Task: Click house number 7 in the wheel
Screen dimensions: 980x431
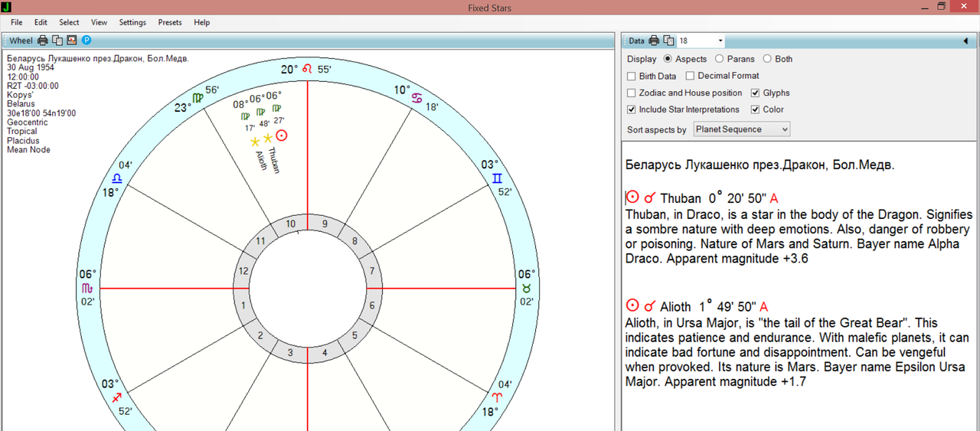Action: point(372,271)
